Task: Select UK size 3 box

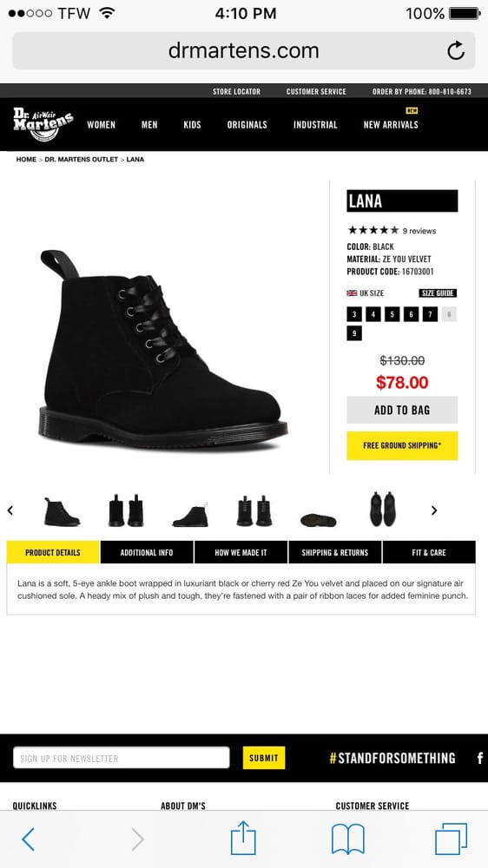Action: coord(354,314)
